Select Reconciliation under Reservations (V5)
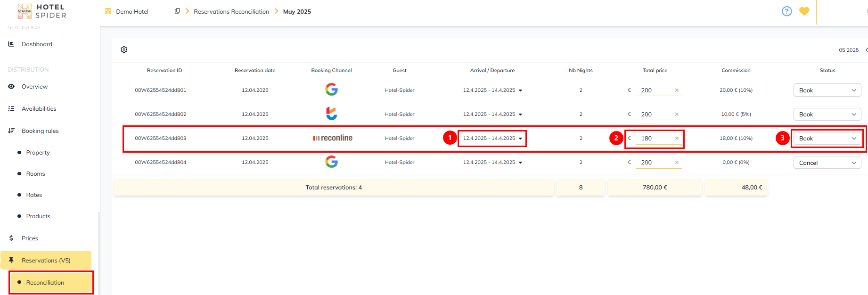The height and width of the screenshot is (295, 868). [x=45, y=283]
